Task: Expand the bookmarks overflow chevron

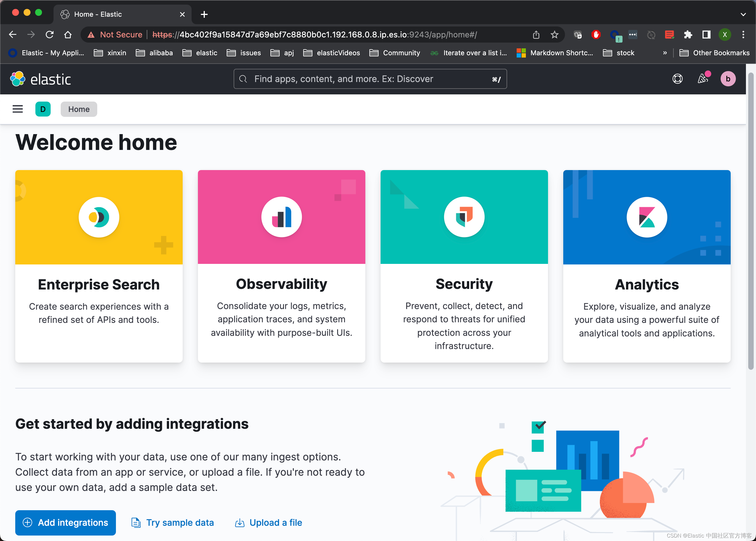Action: [665, 53]
